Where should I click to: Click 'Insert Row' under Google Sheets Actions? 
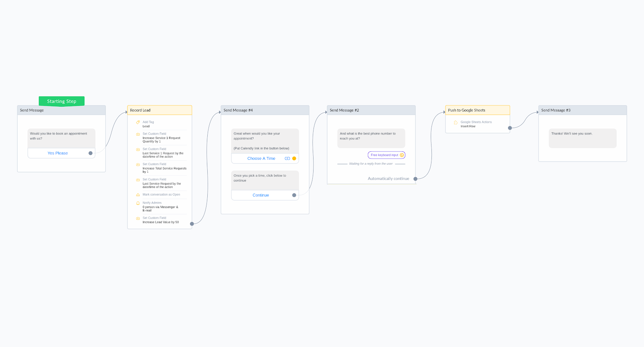(468, 126)
